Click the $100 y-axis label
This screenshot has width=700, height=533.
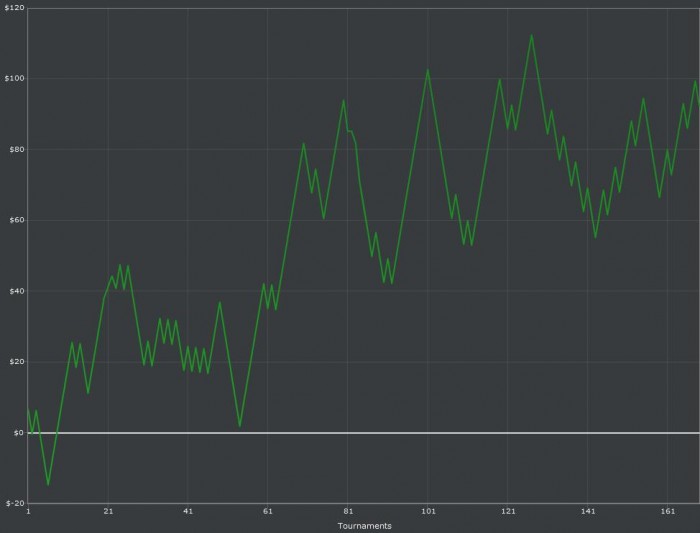coord(14,79)
